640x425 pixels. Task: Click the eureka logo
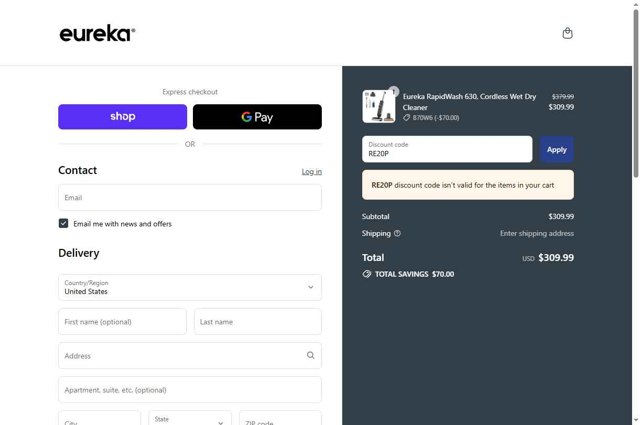click(x=97, y=33)
